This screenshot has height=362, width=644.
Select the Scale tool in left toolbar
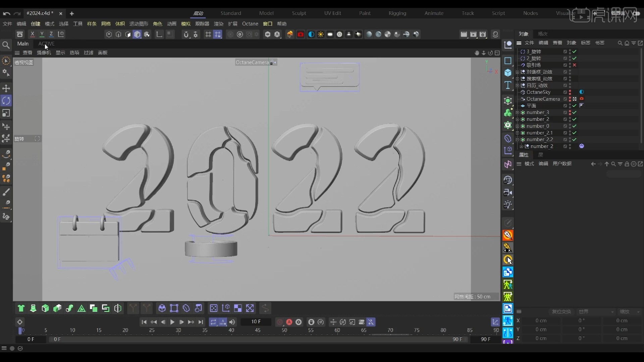point(6,113)
